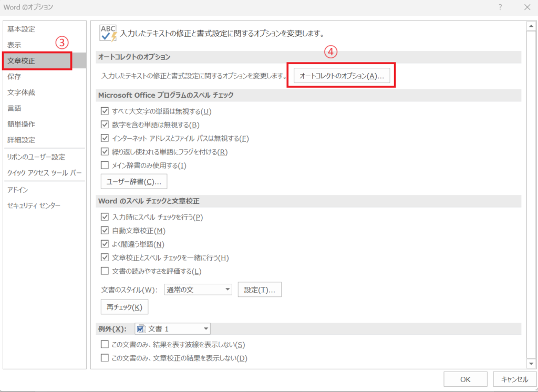Toggle 繰り返し使われる単語にフラグを付ける
538x392 pixels.
(x=105, y=152)
